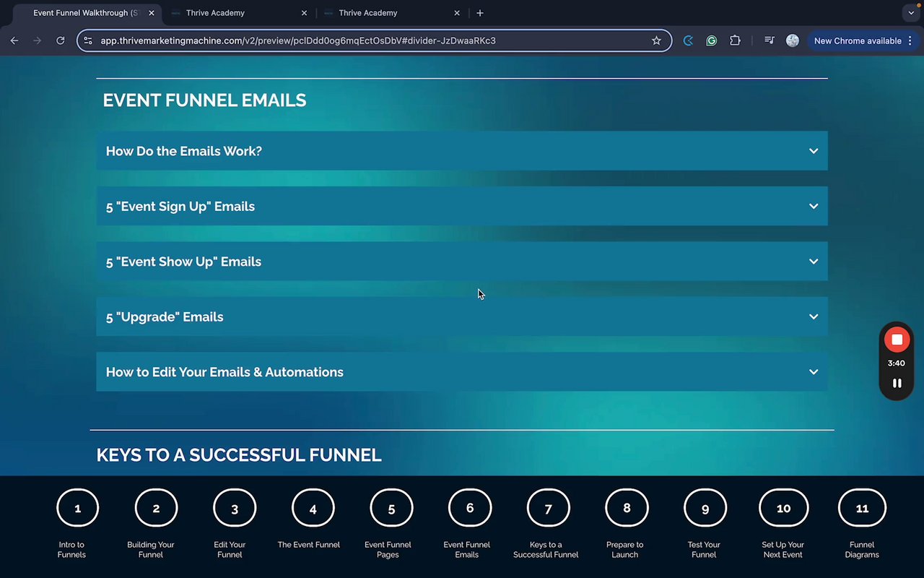
Task: Expand 5 Upgrade Emails chevron
Action: pos(814,316)
